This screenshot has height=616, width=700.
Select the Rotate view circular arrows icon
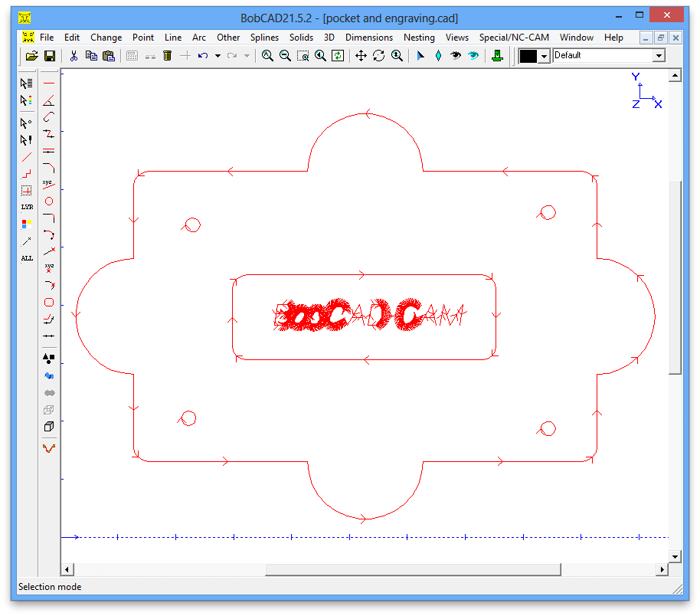click(378, 56)
